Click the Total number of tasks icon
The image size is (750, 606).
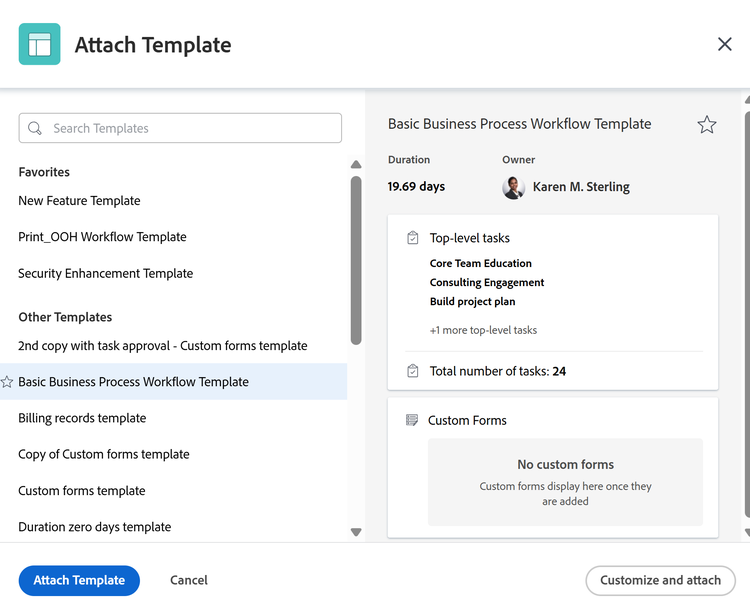pos(412,371)
